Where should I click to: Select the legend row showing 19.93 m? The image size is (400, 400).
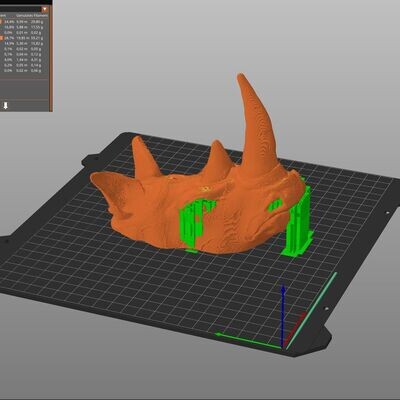[24, 38]
